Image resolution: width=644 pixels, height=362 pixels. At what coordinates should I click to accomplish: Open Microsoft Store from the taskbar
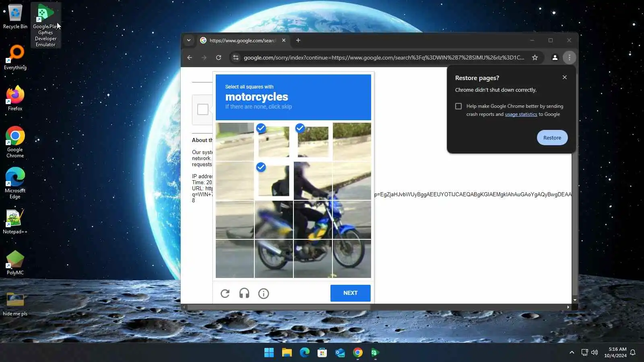click(x=322, y=353)
